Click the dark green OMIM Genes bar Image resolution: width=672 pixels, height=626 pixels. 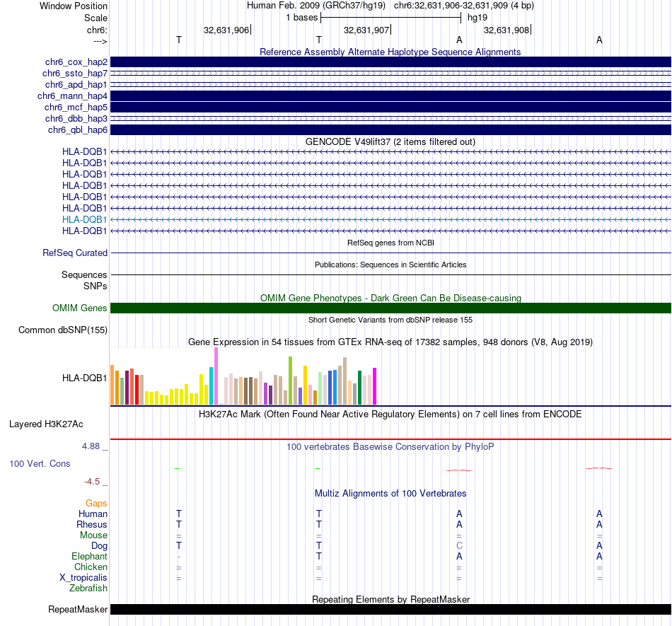390,308
